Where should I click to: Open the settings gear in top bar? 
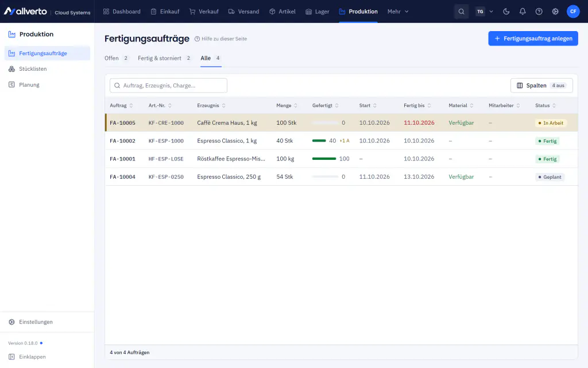click(x=555, y=11)
